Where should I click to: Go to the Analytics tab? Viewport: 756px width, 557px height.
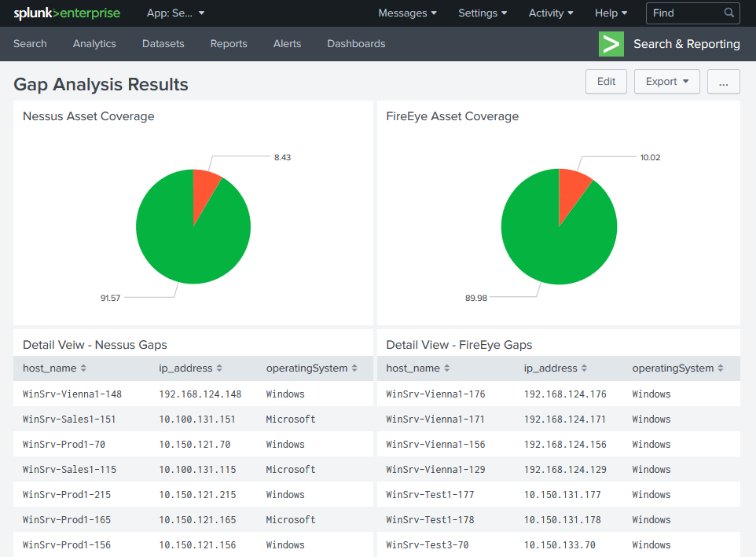94,44
